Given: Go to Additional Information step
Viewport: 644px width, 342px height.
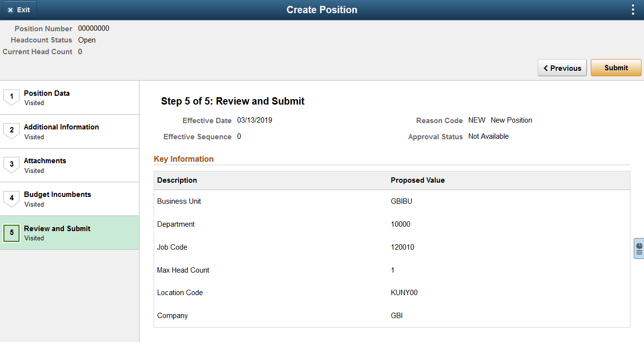Looking at the screenshot, I should [69, 131].
